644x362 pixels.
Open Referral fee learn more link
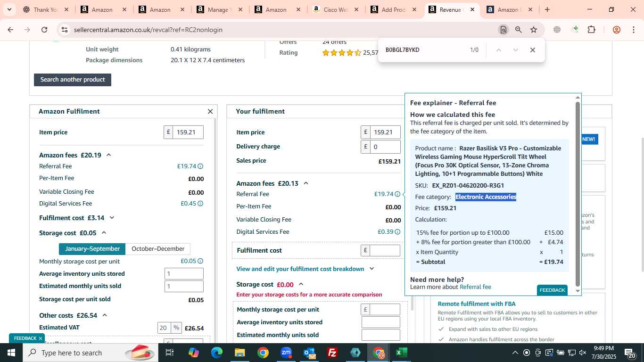click(475, 287)
